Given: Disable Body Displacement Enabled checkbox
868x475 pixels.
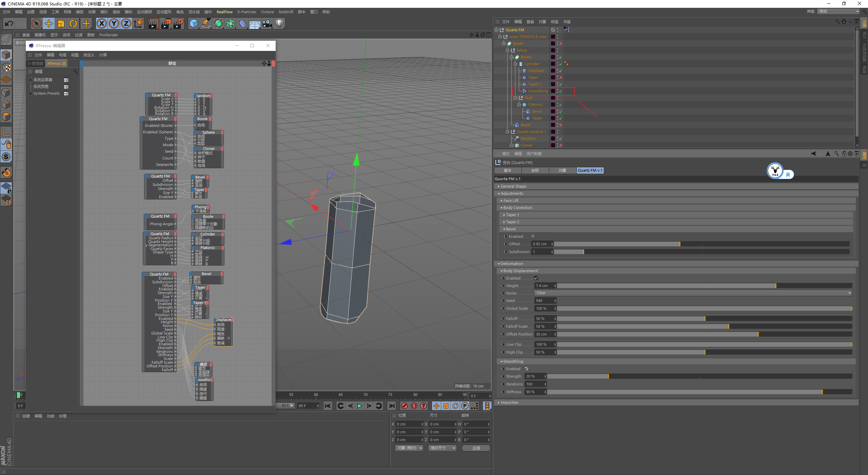Looking at the screenshot, I should coord(536,278).
